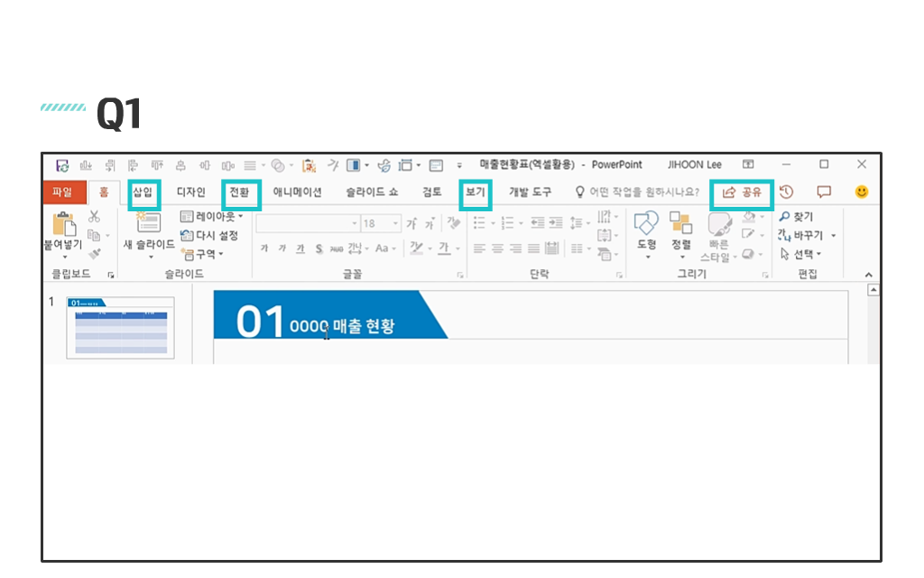This screenshot has width=924, height=578.
Task: Open the Change Case Aa dropdown
Action: pos(385,248)
